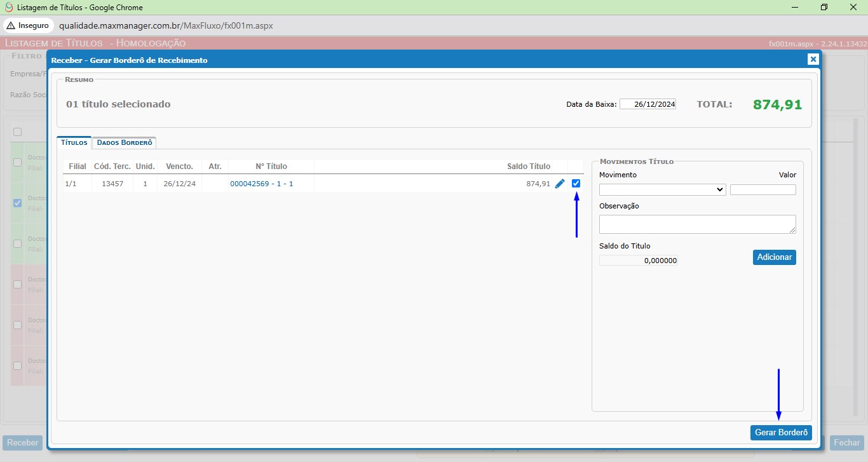Minimize the Chrome window

pyautogui.click(x=795, y=8)
